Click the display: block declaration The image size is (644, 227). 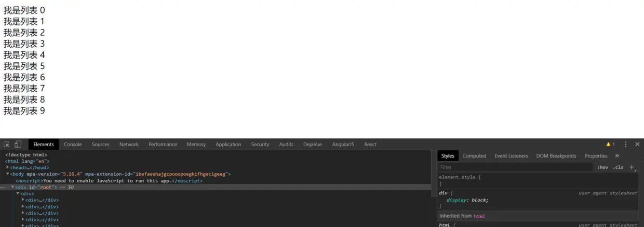click(467, 200)
